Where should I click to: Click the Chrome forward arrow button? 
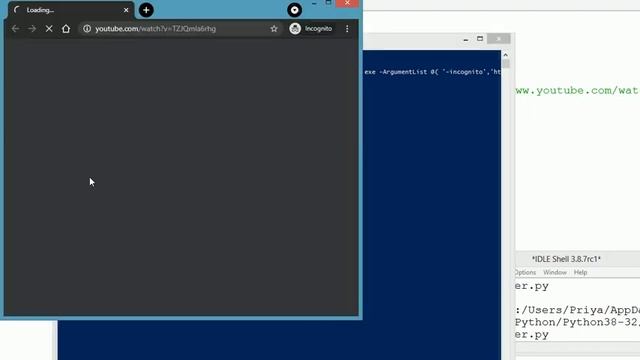[x=32, y=29]
